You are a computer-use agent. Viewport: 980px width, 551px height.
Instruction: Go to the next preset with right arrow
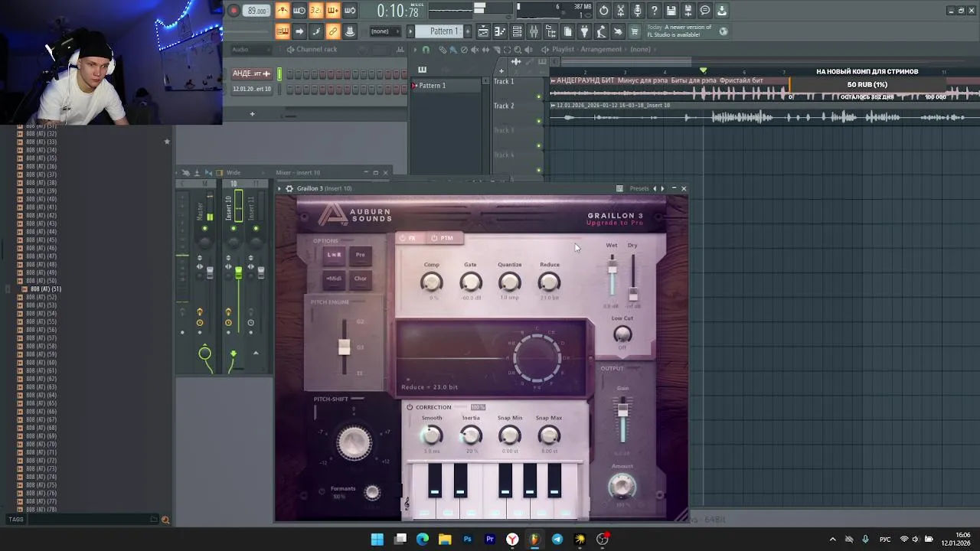663,188
